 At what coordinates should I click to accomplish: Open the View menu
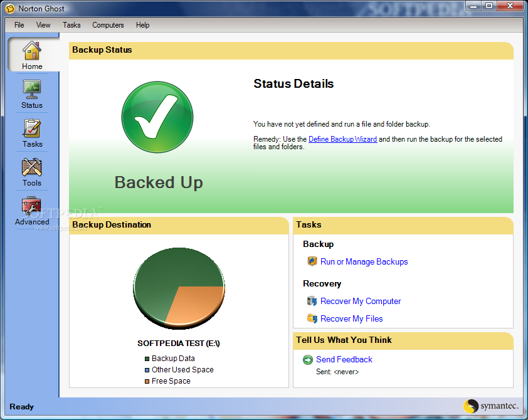(43, 25)
